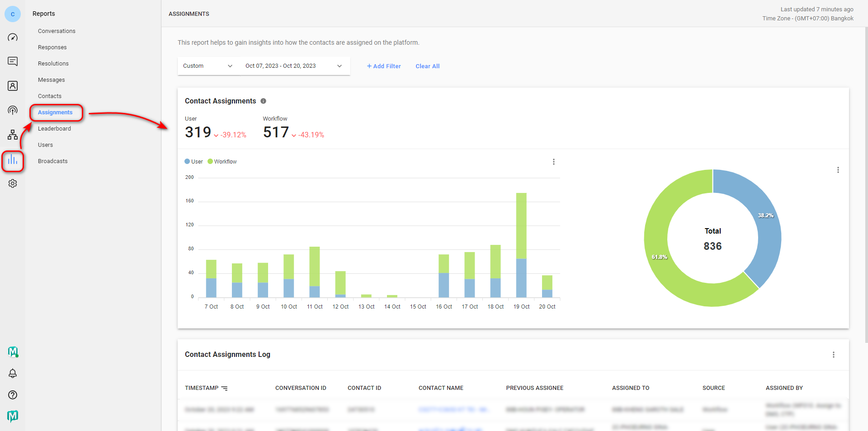Select Conversations in the Reports menu
Viewport: 868px width, 431px height.
[x=57, y=31]
